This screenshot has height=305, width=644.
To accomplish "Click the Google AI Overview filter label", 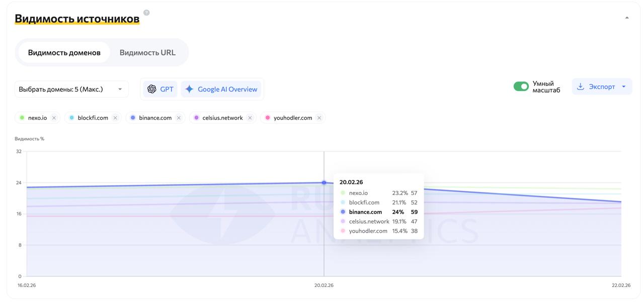I will point(227,89).
